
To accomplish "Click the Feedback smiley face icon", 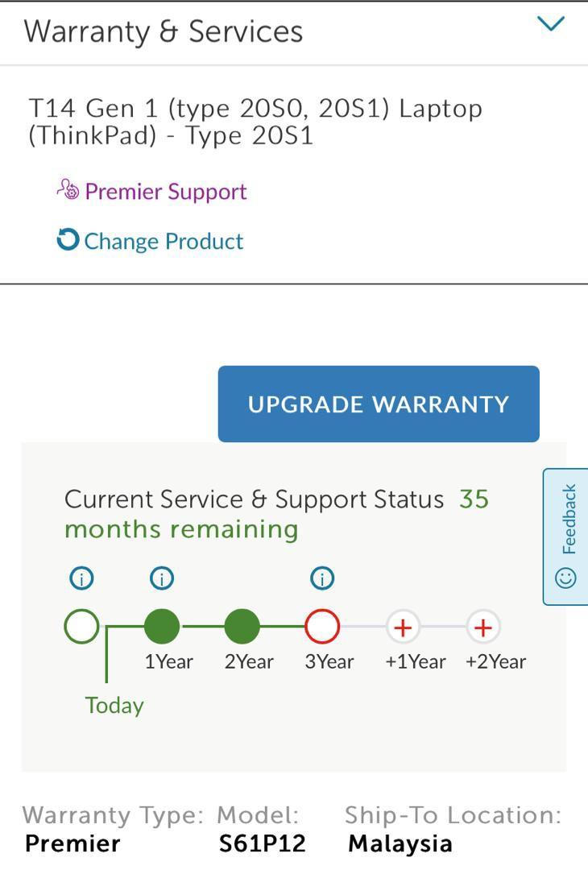I will coord(566,578).
